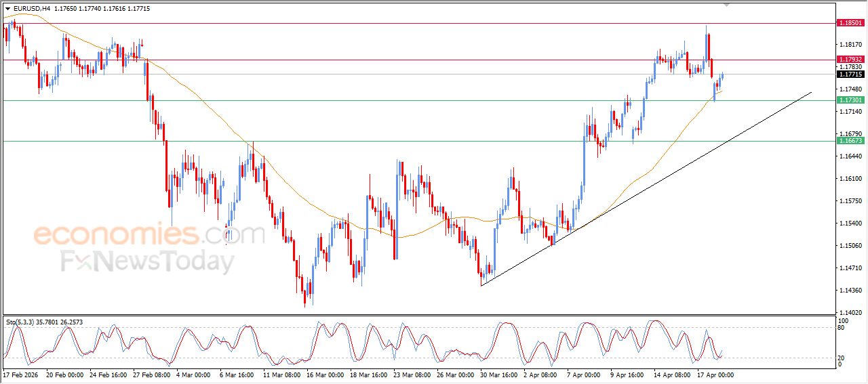Viewport: 868px width, 384px height.
Task: Select the red 1.18501 resistance price tag
Action: pyautogui.click(x=850, y=23)
